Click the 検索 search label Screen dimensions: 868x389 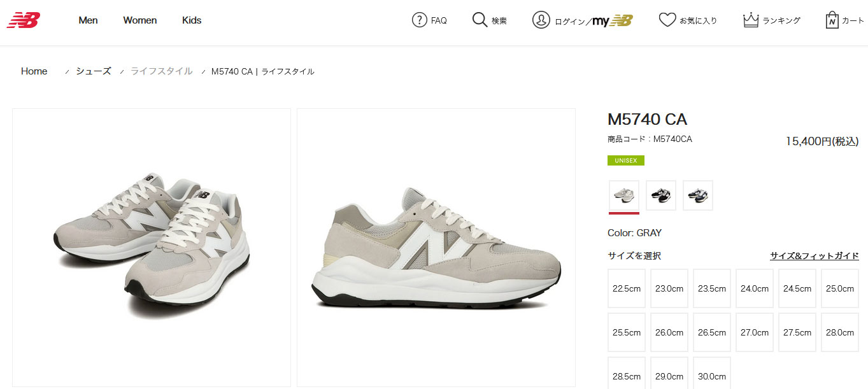point(499,20)
